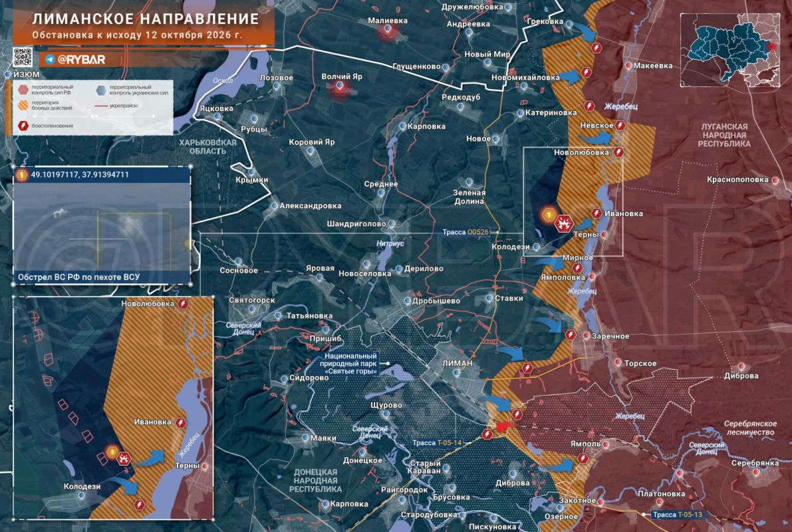Viewport: 792px width, 532px height.
Task: Click the Telegram icon next to @RYBAR
Action: tap(50, 60)
